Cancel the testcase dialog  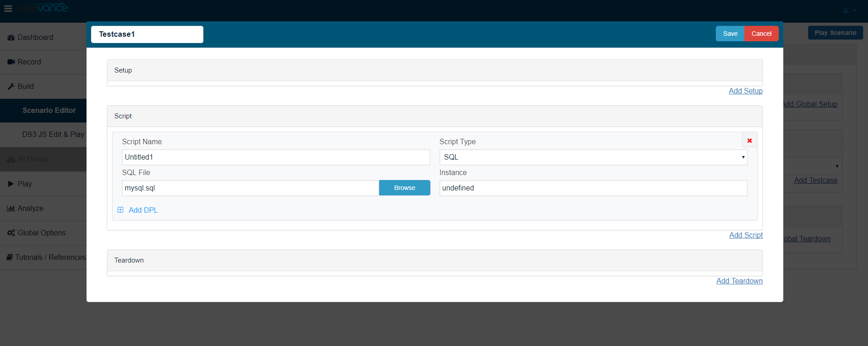point(762,34)
